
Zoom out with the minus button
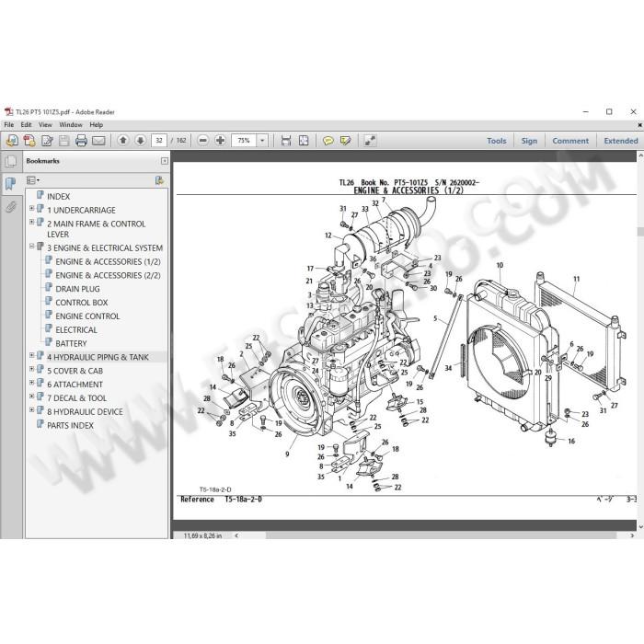tap(203, 141)
